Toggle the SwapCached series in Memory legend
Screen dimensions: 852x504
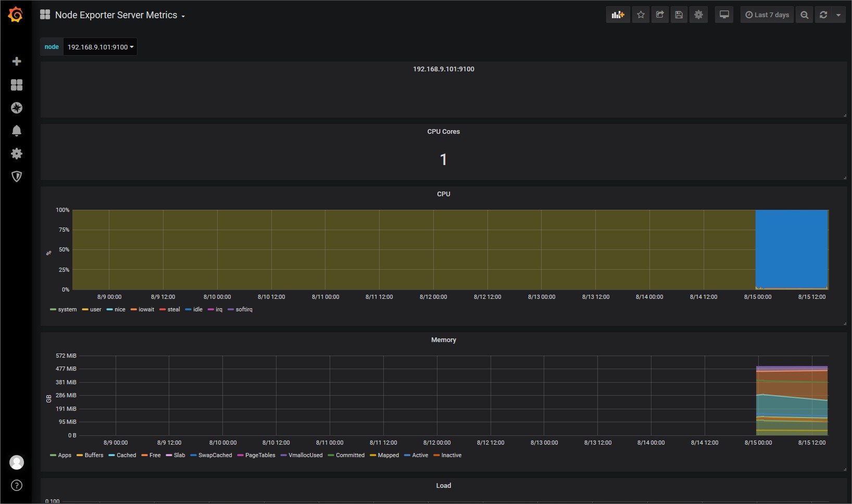[211, 456]
